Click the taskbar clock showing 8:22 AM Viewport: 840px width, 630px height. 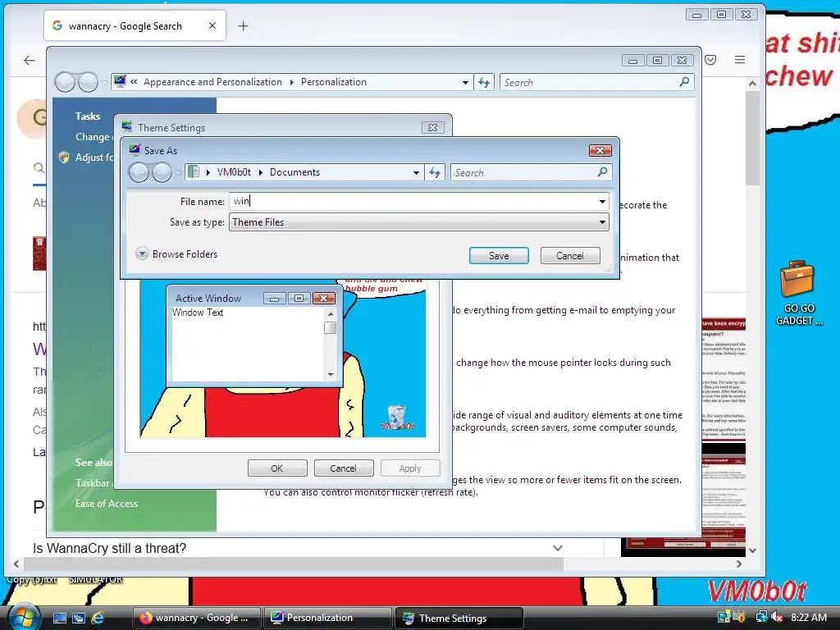pos(808,617)
